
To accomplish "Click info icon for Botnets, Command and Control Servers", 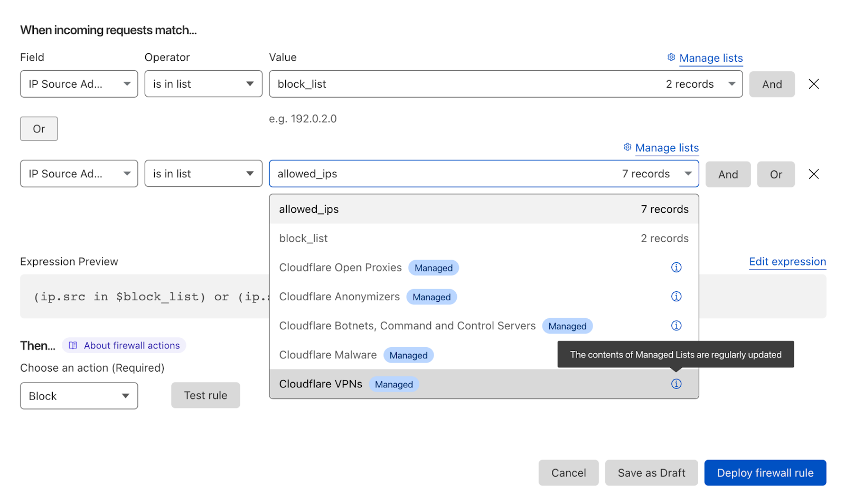I will 676,326.
